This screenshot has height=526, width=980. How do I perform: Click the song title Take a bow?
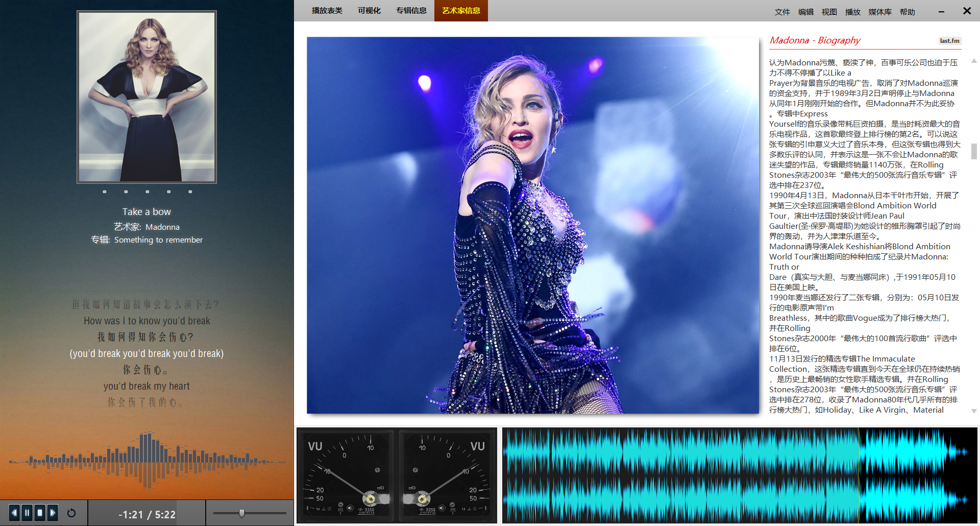[x=147, y=211]
